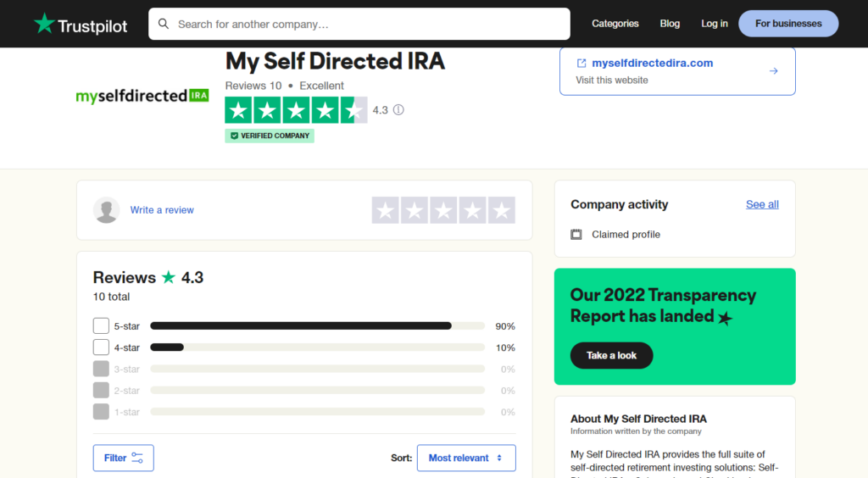Screen dimensions: 868x478
Task: Click the Take a look button
Action: coord(612,355)
